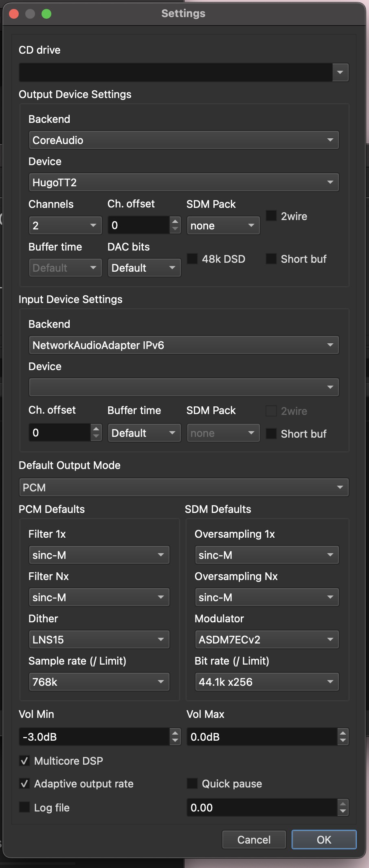Increase Vol Max with the up arrow
369x868 pixels.
[x=343, y=733]
